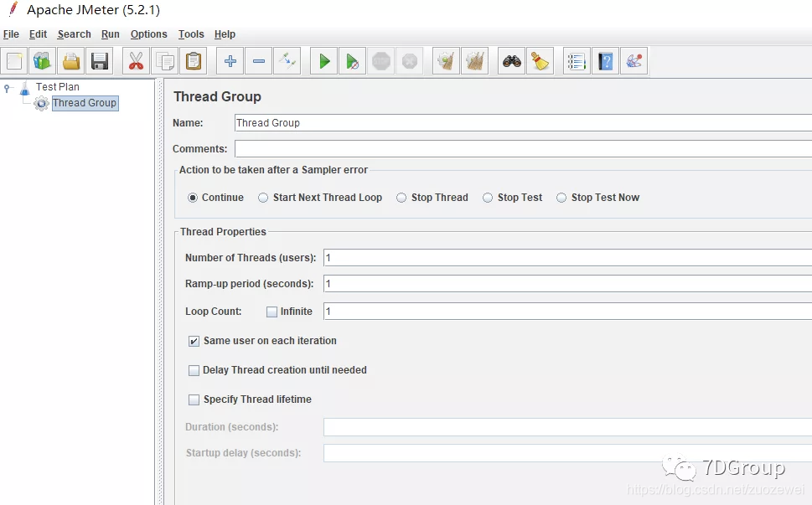
Task: Click the Reset Search brush icon
Action: click(x=540, y=61)
